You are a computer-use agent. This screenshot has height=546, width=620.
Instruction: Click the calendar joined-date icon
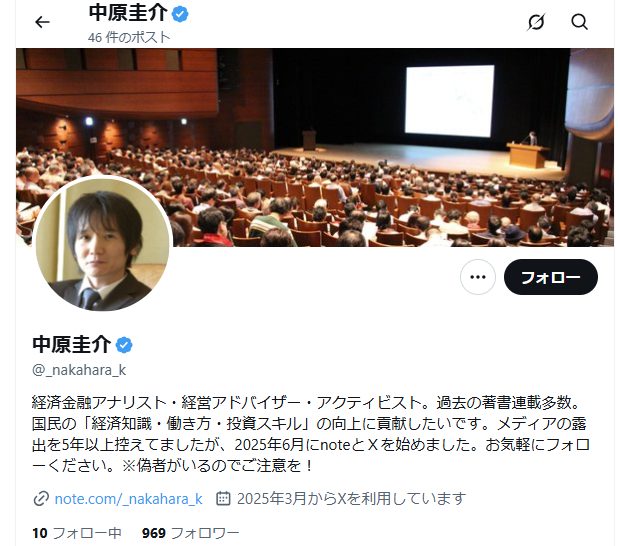[223, 499]
